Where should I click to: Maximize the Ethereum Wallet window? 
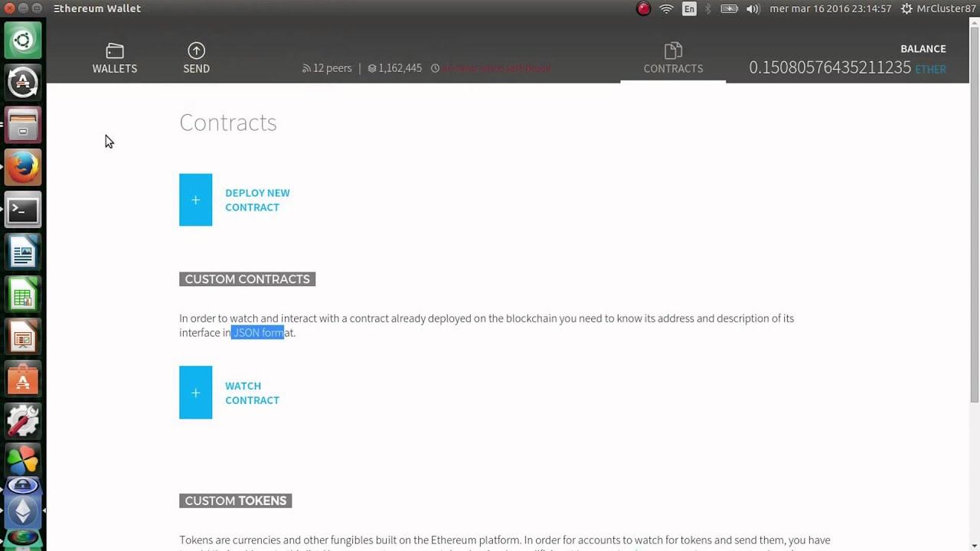tap(38, 8)
